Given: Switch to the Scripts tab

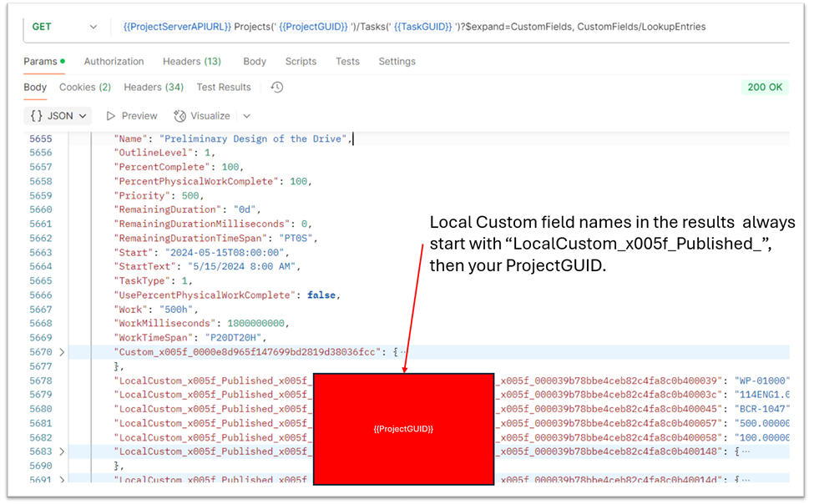Looking at the screenshot, I should click(301, 61).
